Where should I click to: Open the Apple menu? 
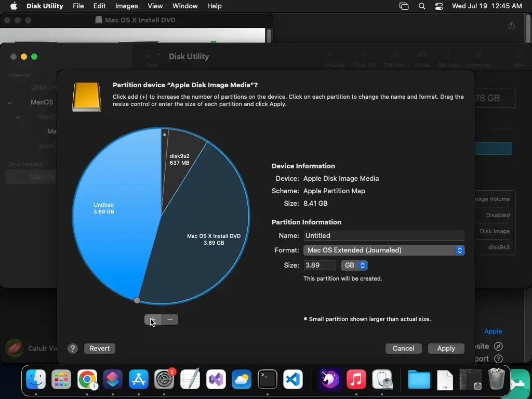click(x=14, y=6)
